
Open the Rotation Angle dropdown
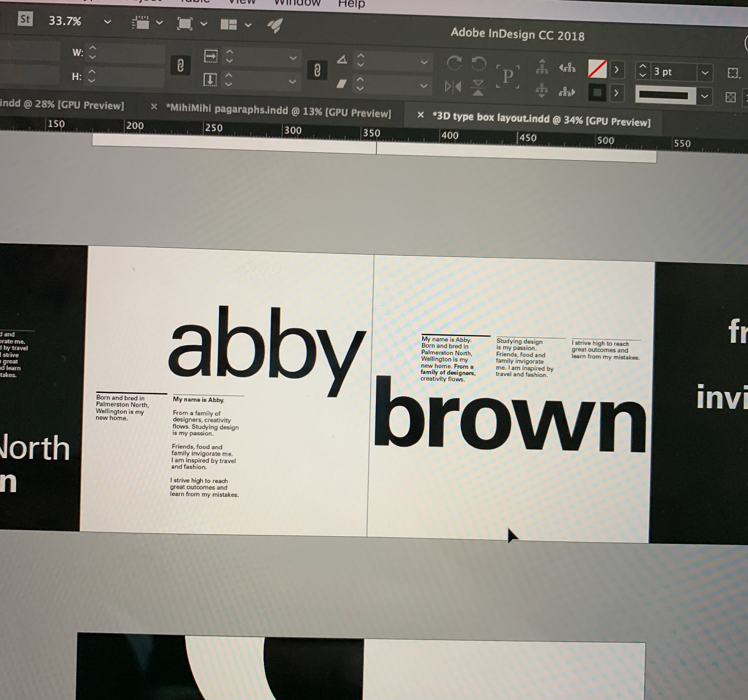(x=424, y=62)
